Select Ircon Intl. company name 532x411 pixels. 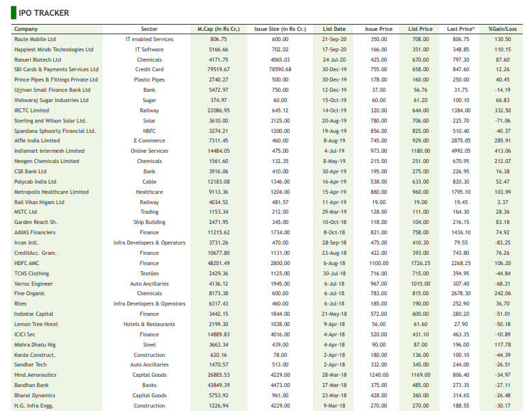(x=26, y=242)
